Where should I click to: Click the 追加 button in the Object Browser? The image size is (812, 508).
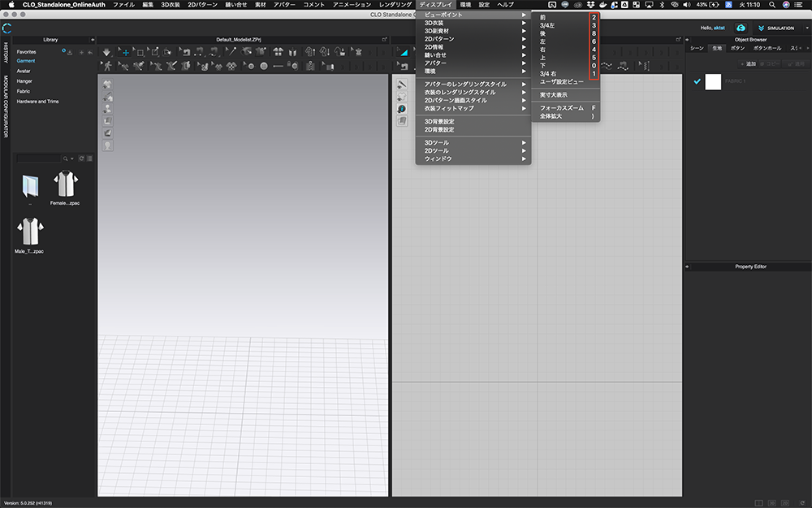749,63
